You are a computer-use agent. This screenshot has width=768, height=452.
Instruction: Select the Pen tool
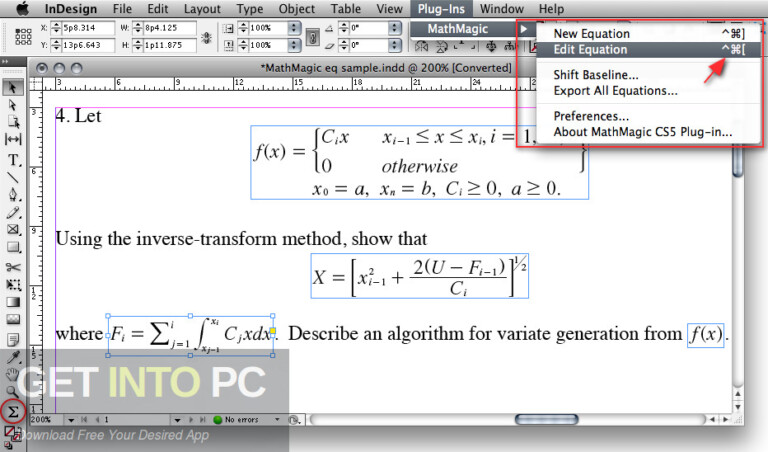[13, 195]
